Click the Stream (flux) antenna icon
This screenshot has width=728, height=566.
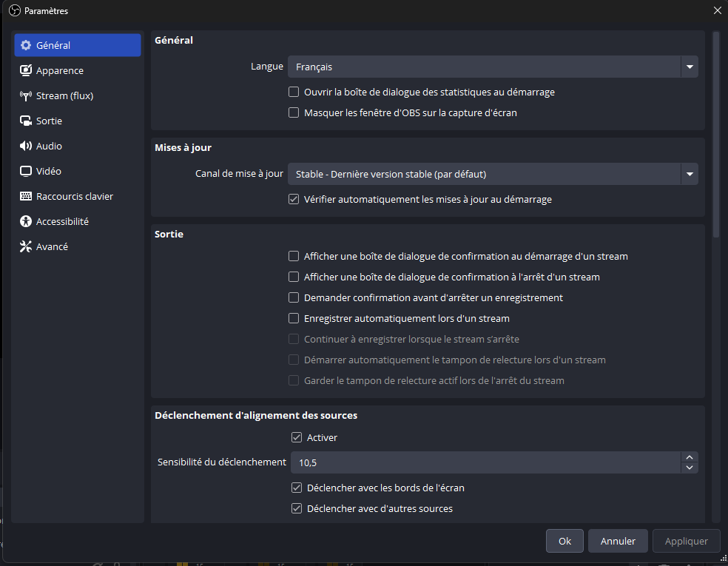click(x=26, y=95)
